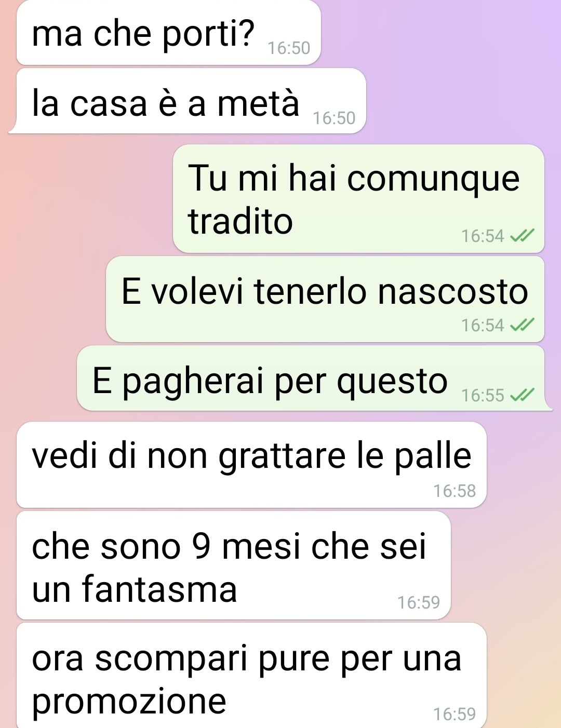
Task: Tap the 16:50 timestamp on 'la casa è a metà'
Action: tap(334, 118)
